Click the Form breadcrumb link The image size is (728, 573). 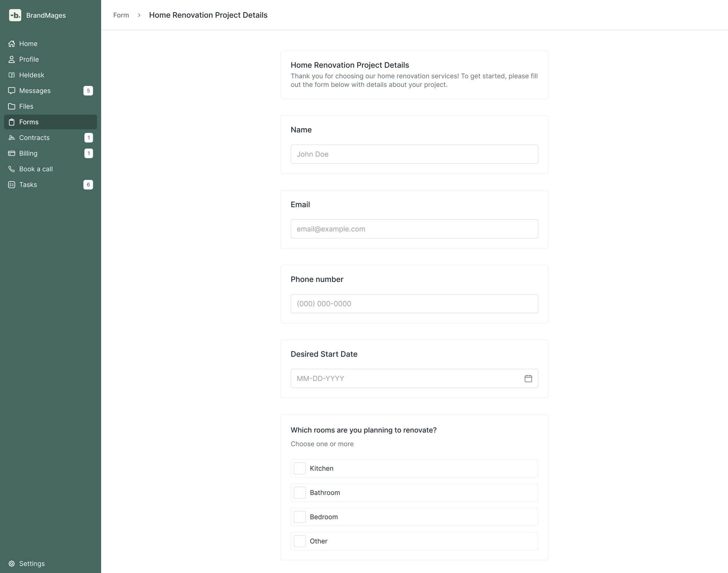point(121,15)
